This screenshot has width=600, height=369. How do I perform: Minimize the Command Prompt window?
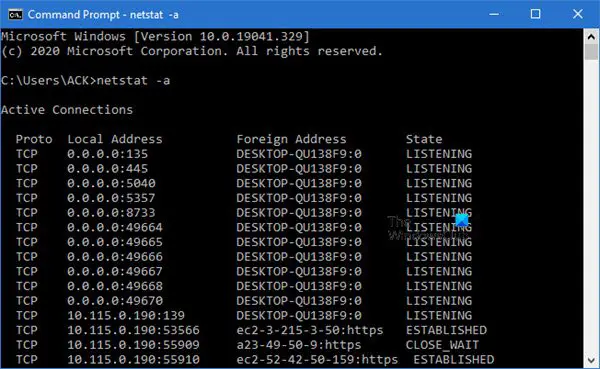click(494, 14)
